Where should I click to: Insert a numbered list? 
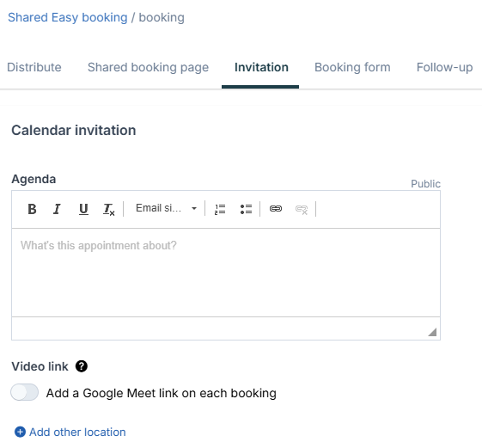click(x=220, y=209)
